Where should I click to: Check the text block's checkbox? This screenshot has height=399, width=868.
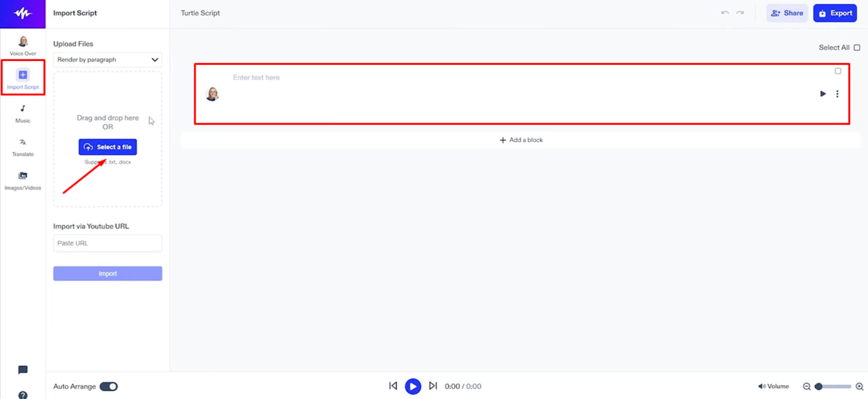coord(838,71)
